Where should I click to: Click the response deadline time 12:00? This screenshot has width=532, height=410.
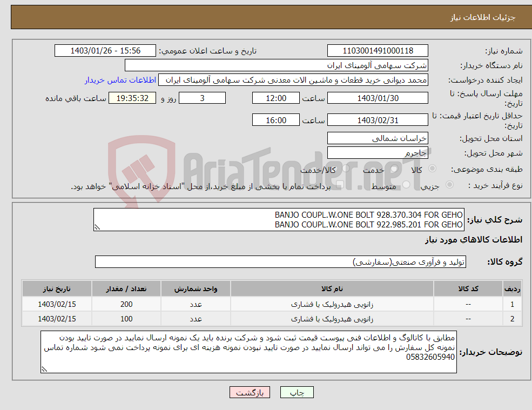pyautogui.click(x=276, y=98)
